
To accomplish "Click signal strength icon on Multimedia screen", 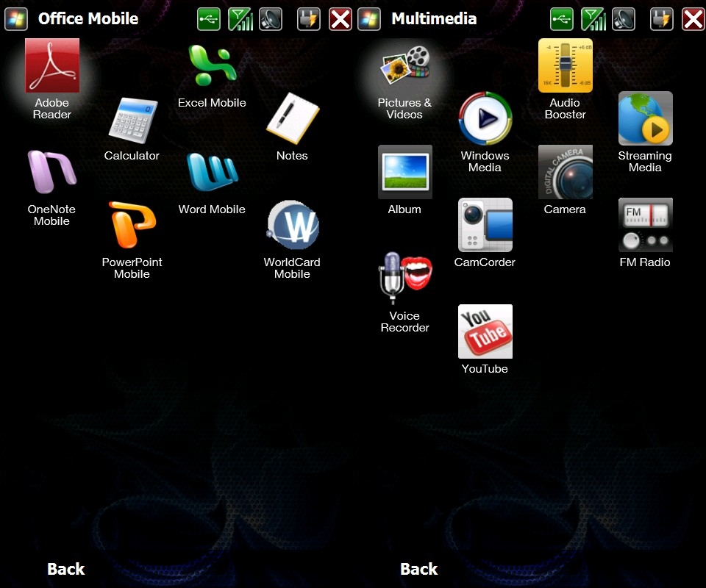I will 593,19.
